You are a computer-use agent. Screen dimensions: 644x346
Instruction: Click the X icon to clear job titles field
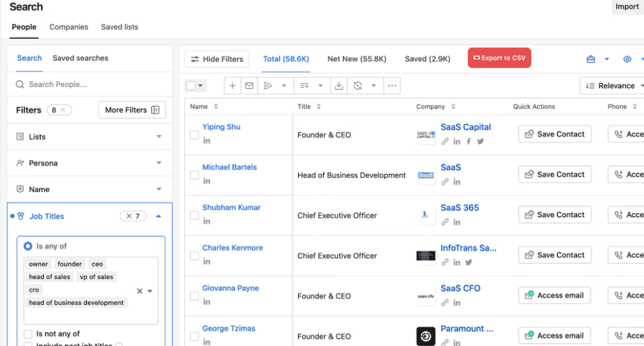click(x=139, y=291)
